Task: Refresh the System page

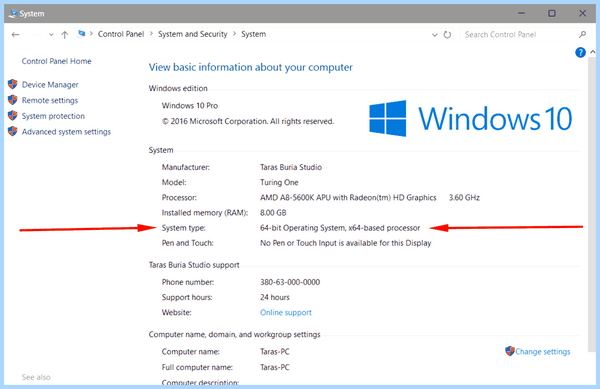Action: click(x=447, y=35)
